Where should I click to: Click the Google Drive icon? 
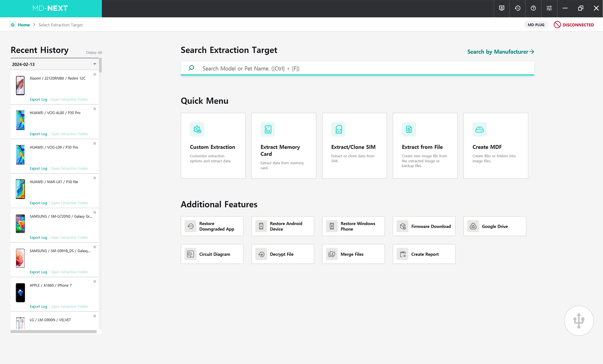click(473, 226)
